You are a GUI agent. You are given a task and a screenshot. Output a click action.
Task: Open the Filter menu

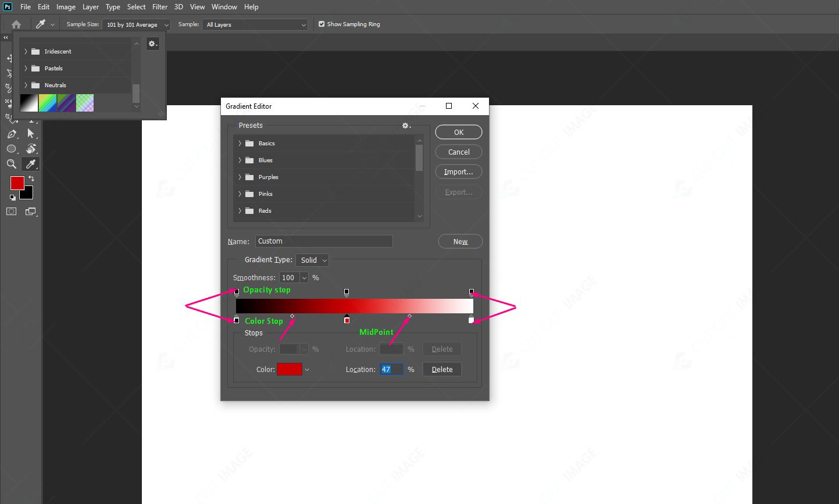[x=160, y=7]
